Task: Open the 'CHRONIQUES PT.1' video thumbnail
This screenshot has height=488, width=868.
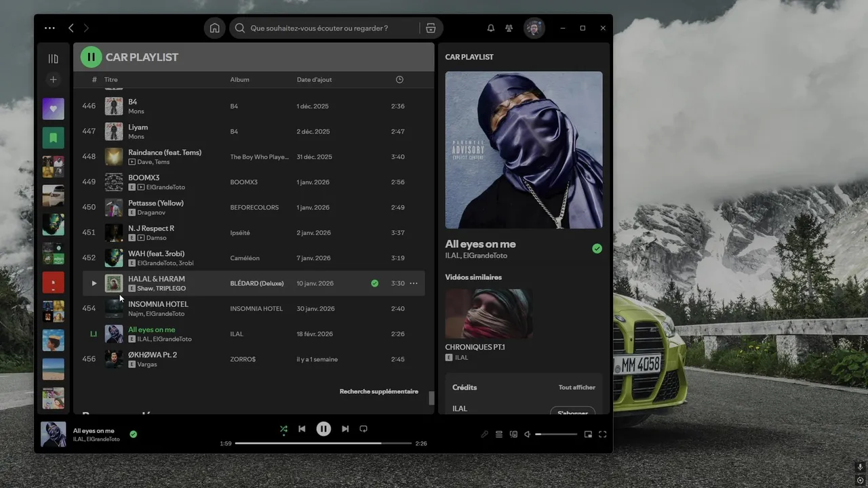Action: [x=488, y=314]
